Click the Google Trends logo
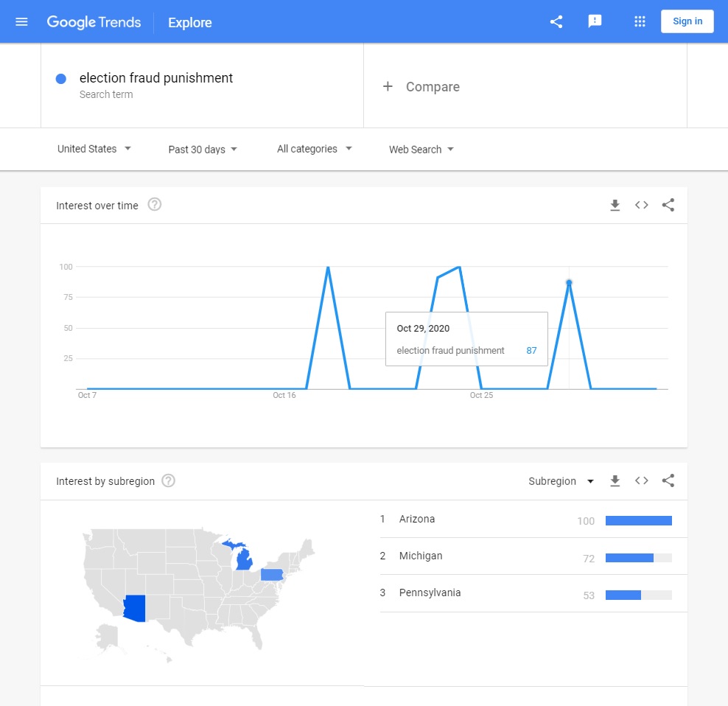 [94, 22]
